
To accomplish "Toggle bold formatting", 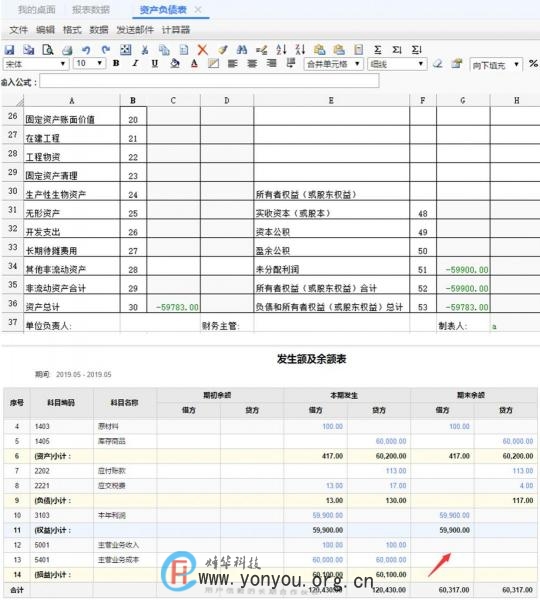I will pos(116,63).
